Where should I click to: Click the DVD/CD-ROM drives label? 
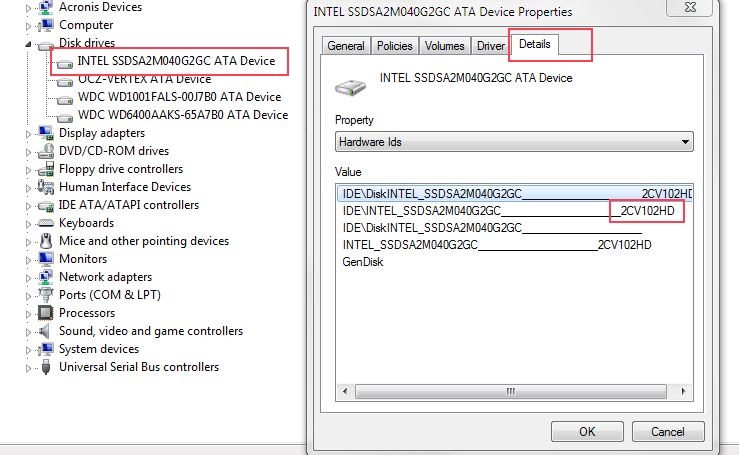114,151
